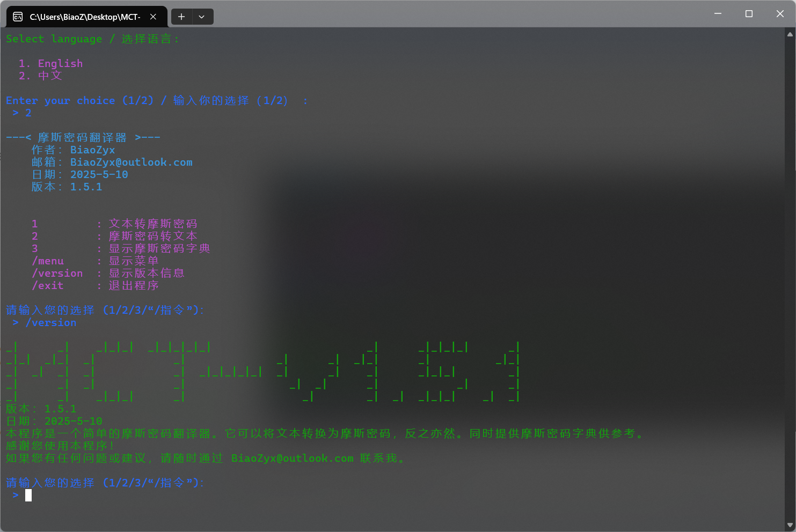This screenshot has width=796, height=532.
Task: Click the '/menu' command text
Action: (48, 261)
